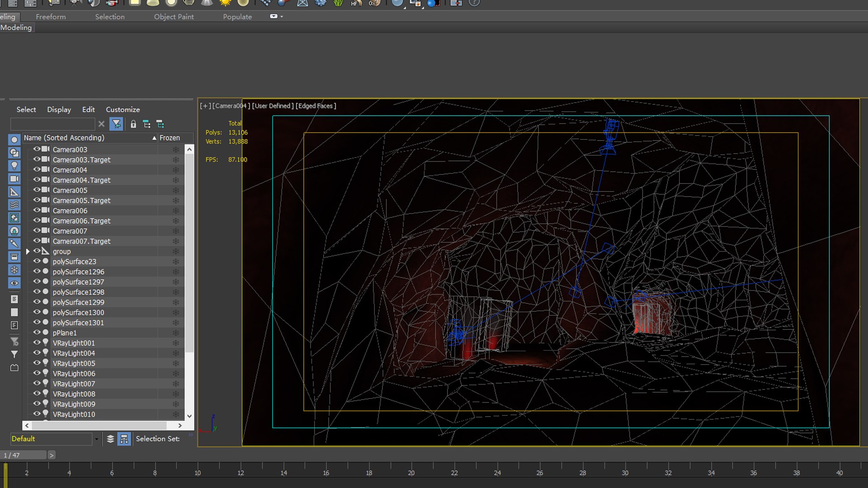Toggle Display Cameras filter icon
The image size is (868, 488).
tap(14, 179)
